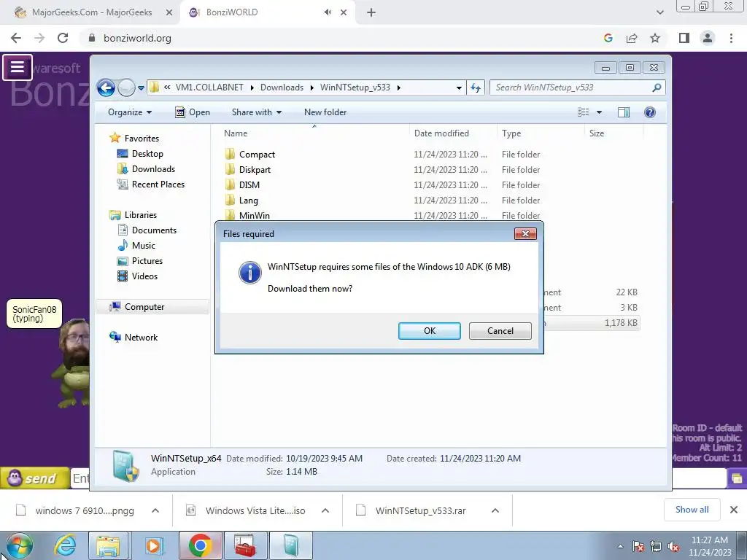The width and height of the screenshot is (747, 560).
Task: Select Recent Places in navigation pane
Action: click(x=158, y=184)
